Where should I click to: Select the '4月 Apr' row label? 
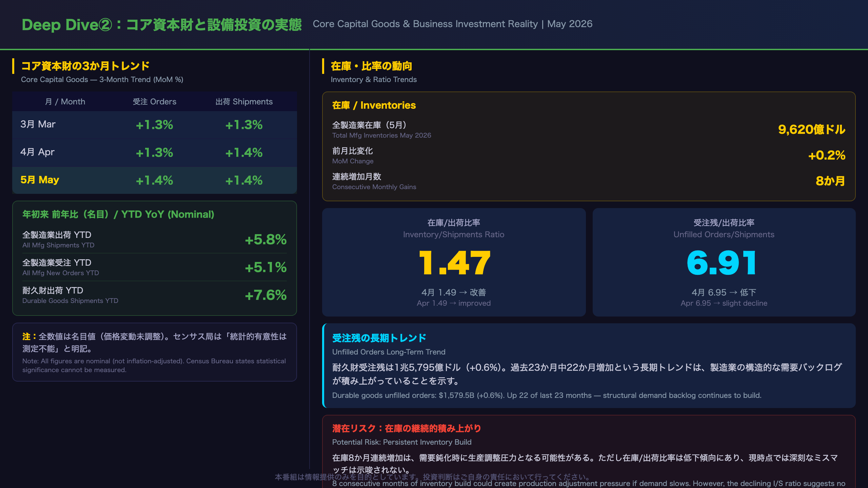click(x=37, y=152)
